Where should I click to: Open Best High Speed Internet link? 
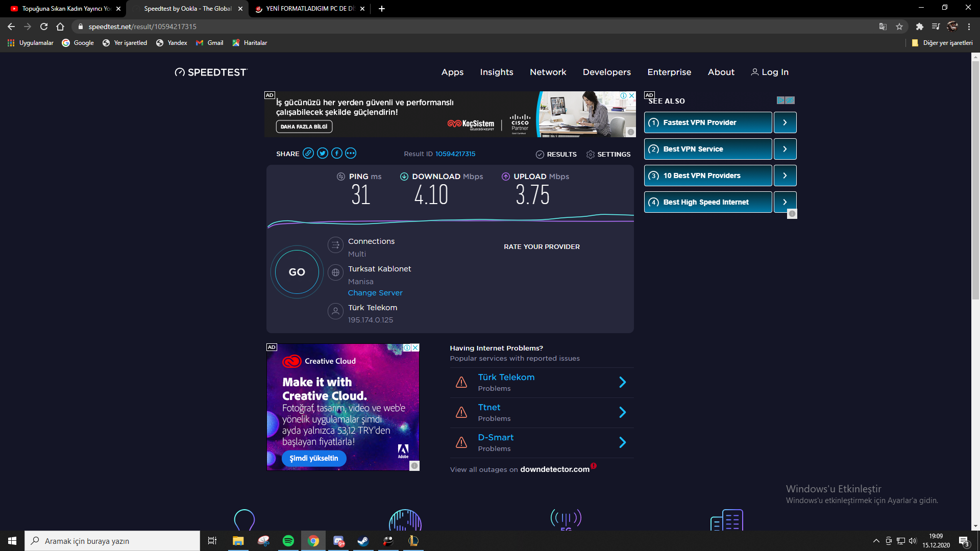[x=708, y=202]
